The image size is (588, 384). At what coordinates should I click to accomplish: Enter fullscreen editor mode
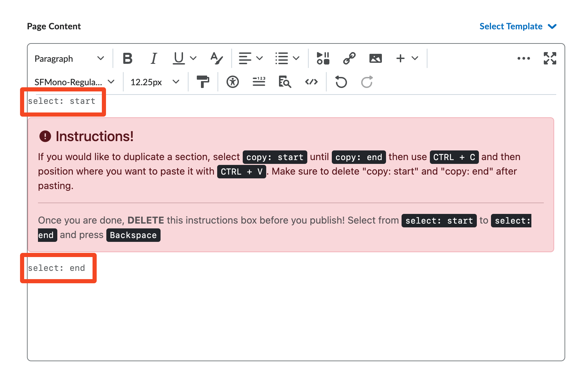tap(550, 58)
